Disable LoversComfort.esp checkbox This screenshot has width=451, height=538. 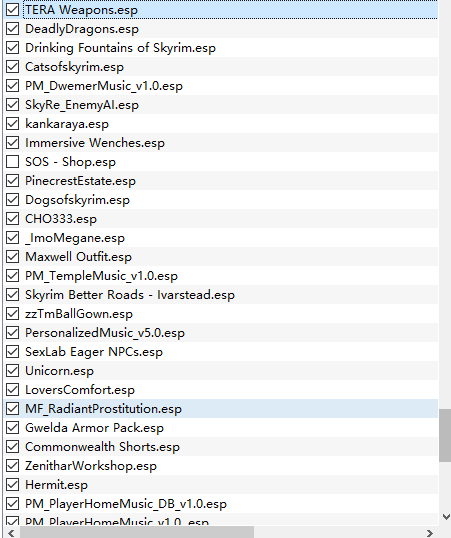[13, 390]
